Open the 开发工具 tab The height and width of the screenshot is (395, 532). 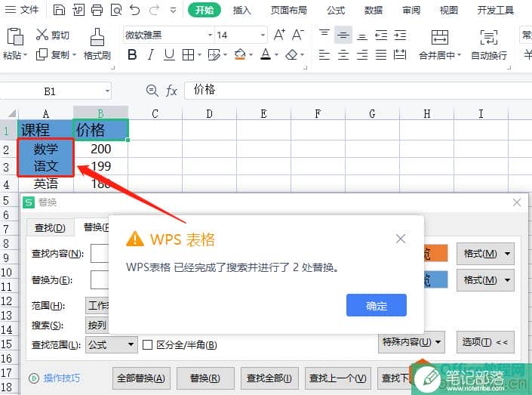click(x=496, y=10)
